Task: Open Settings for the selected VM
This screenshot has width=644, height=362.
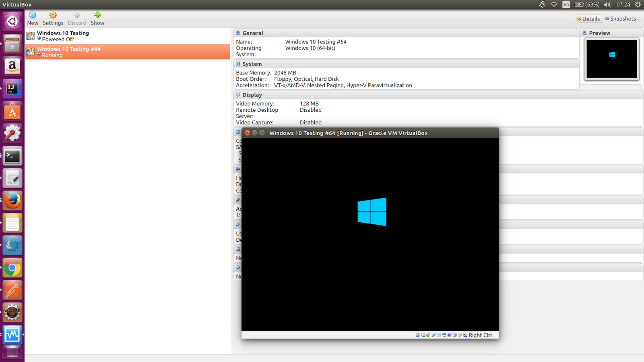Action: pyautogui.click(x=53, y=18)
